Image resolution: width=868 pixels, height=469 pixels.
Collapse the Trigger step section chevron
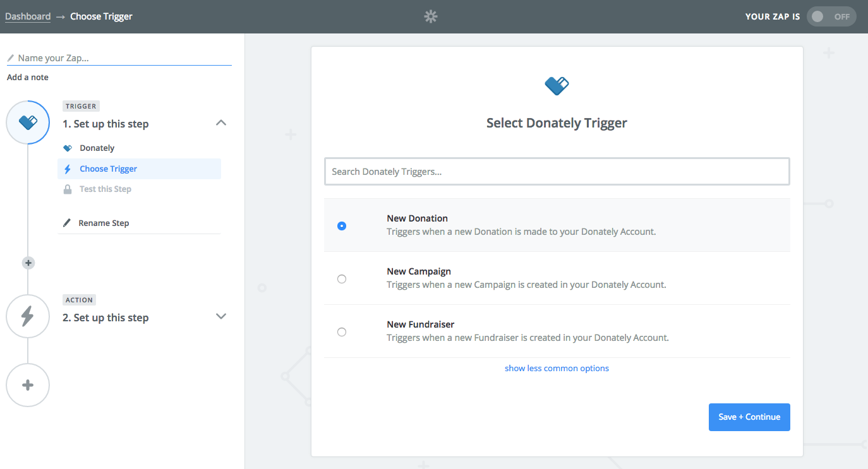click(221, 123)
